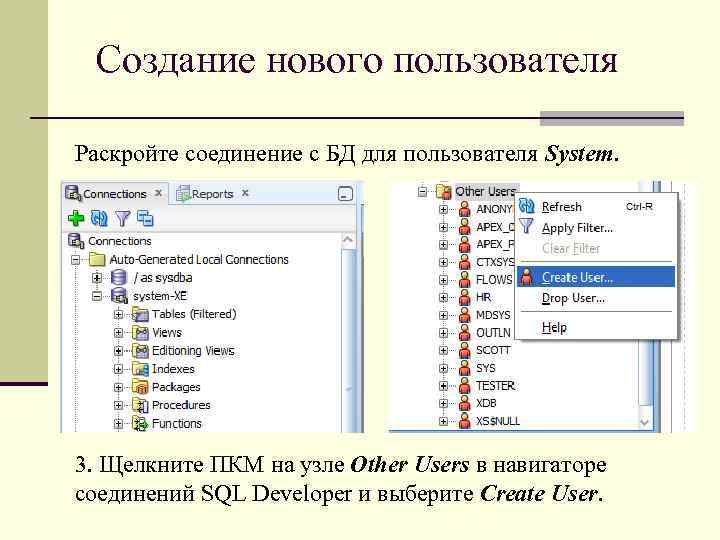Choose Refresh in the context menu

point(596,207)
